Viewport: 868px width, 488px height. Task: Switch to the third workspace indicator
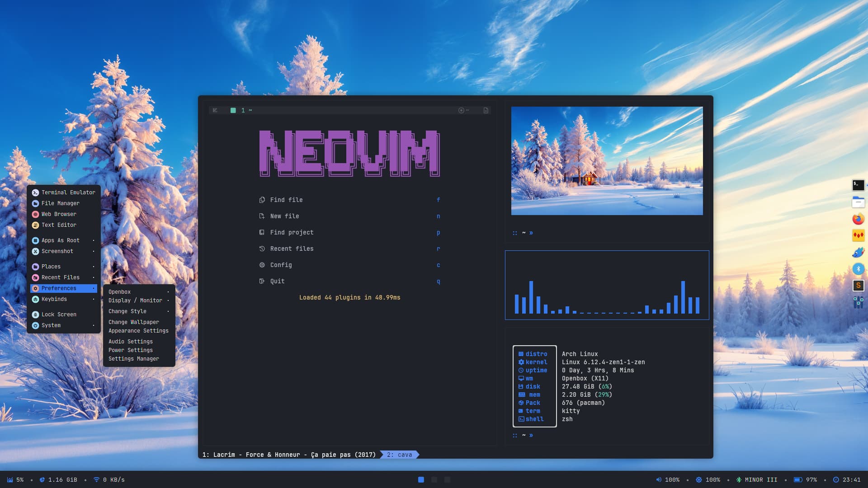pyautogui.click(x=447, y=480)
